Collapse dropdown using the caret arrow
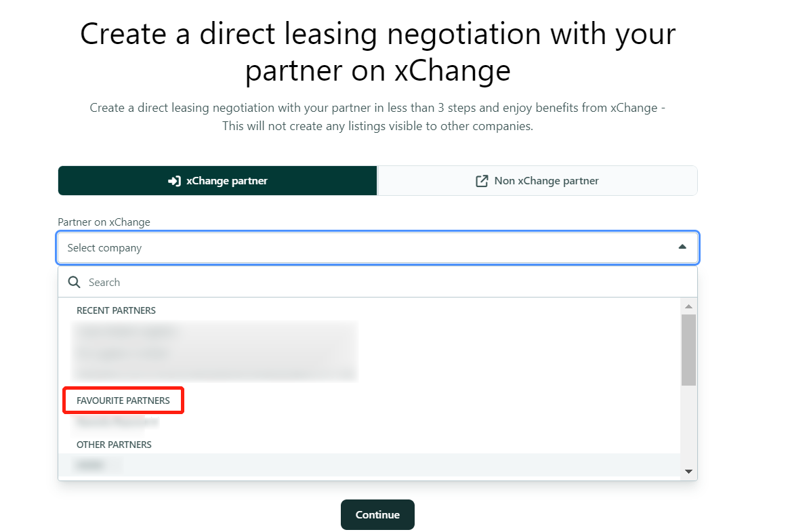This screenshot has height=532, width=788. tap(682, 247)
